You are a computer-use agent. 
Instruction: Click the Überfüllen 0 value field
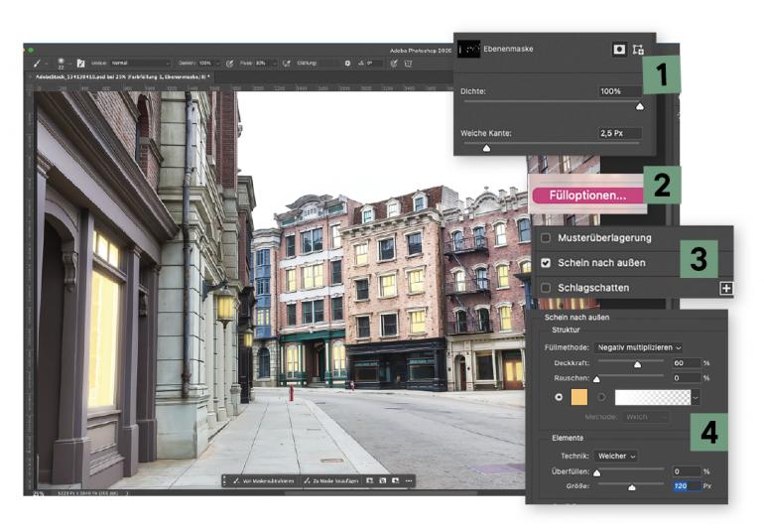pyautogui.click(x=687, y=471)
